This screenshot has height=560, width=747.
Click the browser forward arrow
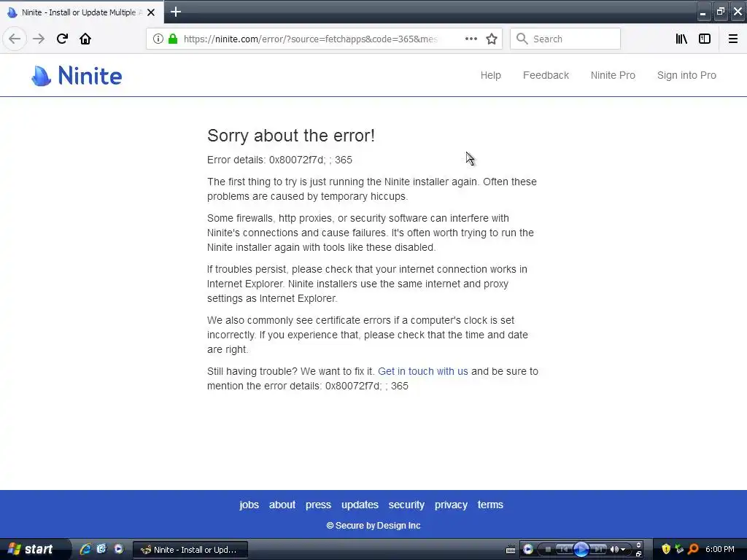tap(39, 39)
